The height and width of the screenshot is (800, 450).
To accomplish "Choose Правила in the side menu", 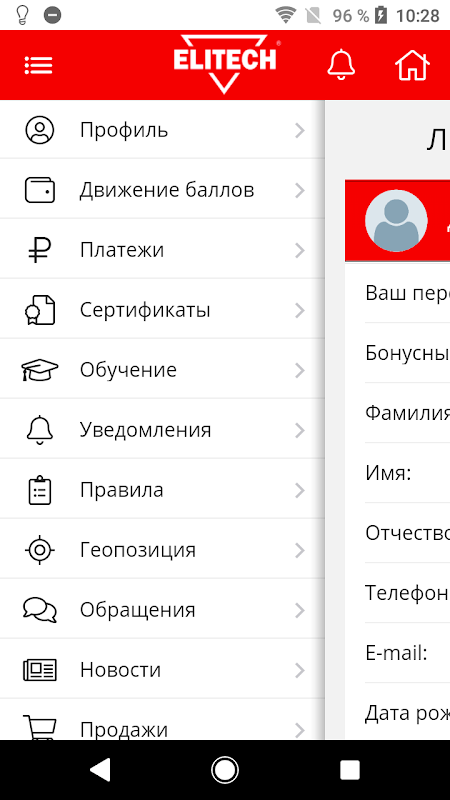I will [162, 490].
